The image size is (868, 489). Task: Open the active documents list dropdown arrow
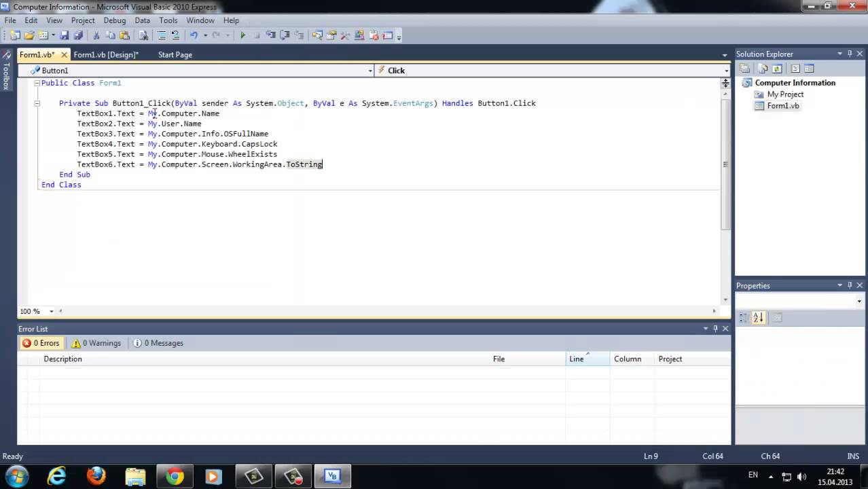(725, 55)
